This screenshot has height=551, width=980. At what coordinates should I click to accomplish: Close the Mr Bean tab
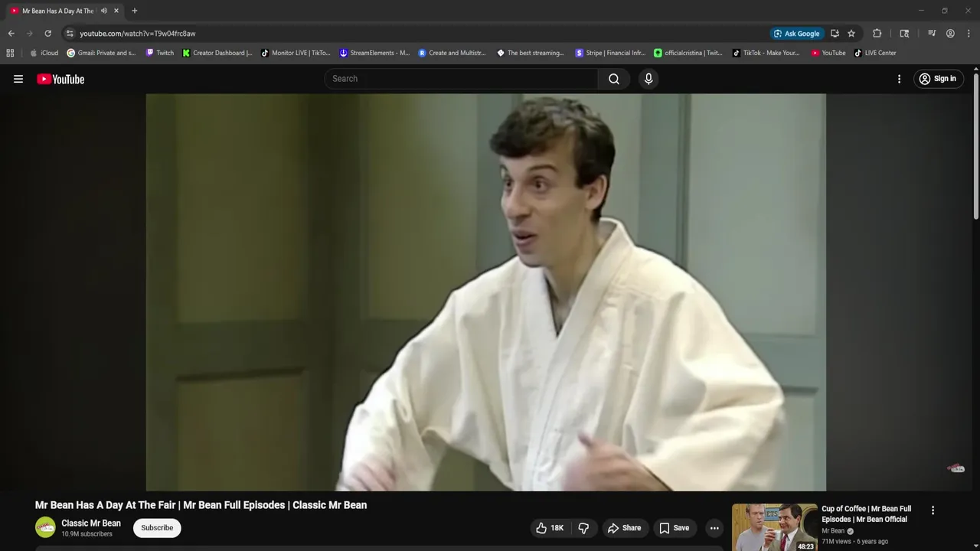[116, 11]
